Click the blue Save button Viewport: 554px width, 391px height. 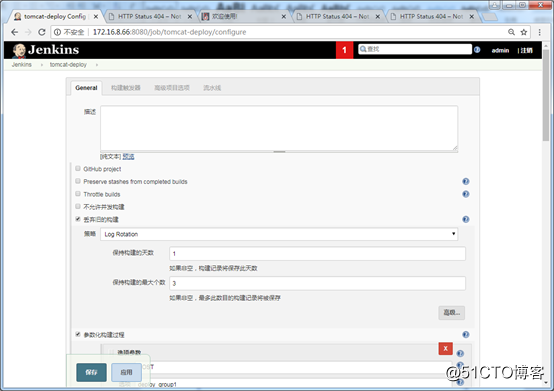(x=91, y=372)
